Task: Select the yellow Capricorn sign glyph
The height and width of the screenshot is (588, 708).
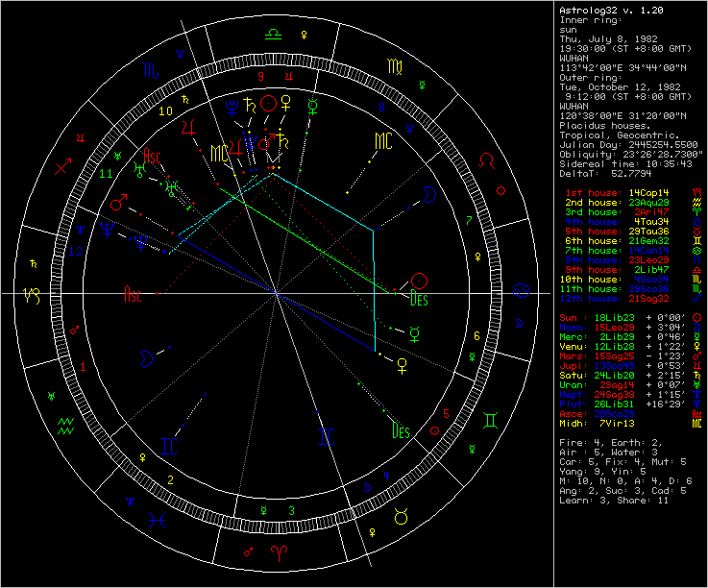Action: click(32, 296)
